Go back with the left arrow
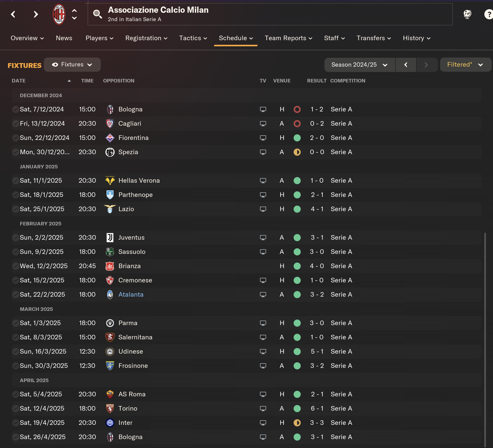 pos(13,14)
